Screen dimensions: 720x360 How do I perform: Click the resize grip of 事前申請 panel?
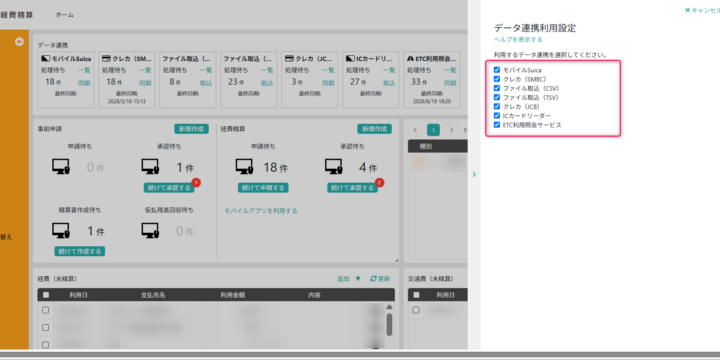396,260
